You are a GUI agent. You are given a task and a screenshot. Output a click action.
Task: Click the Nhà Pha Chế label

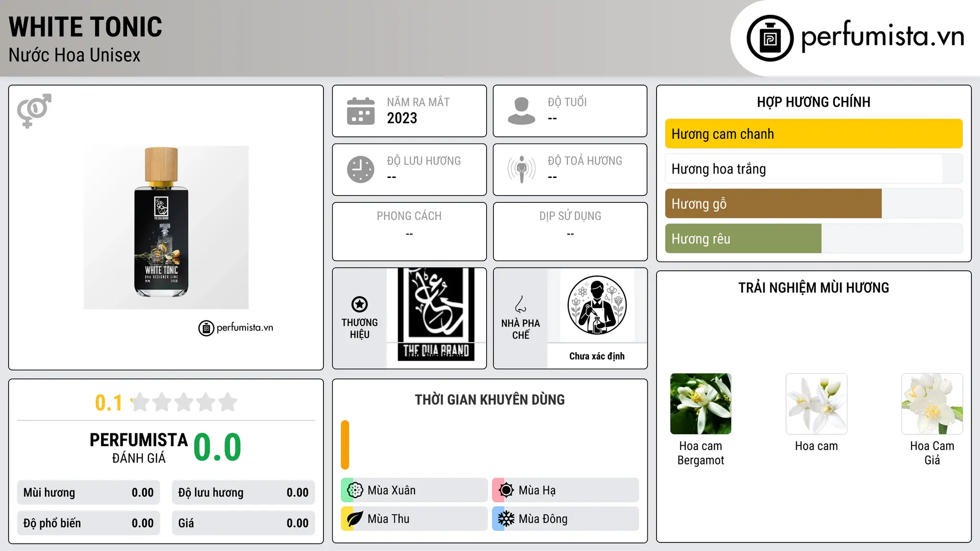click(x=521, y=329)
